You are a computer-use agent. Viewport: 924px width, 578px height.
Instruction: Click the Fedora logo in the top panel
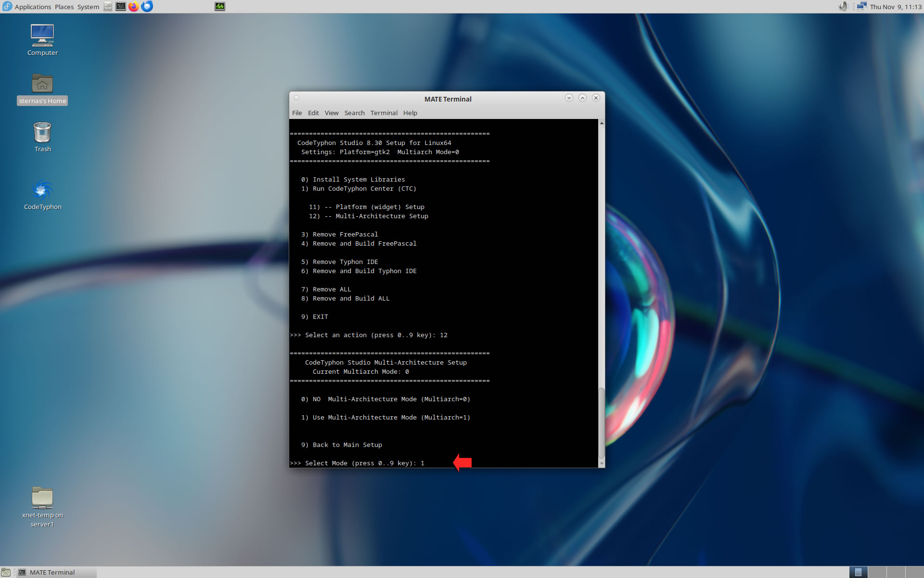tap(7, 6)
